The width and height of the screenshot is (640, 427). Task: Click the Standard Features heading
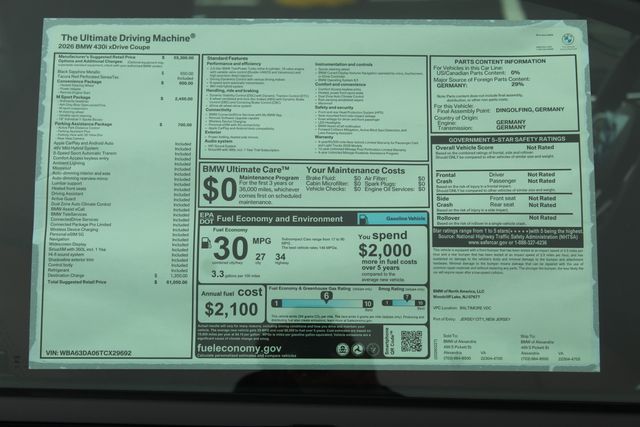(234, 58)
